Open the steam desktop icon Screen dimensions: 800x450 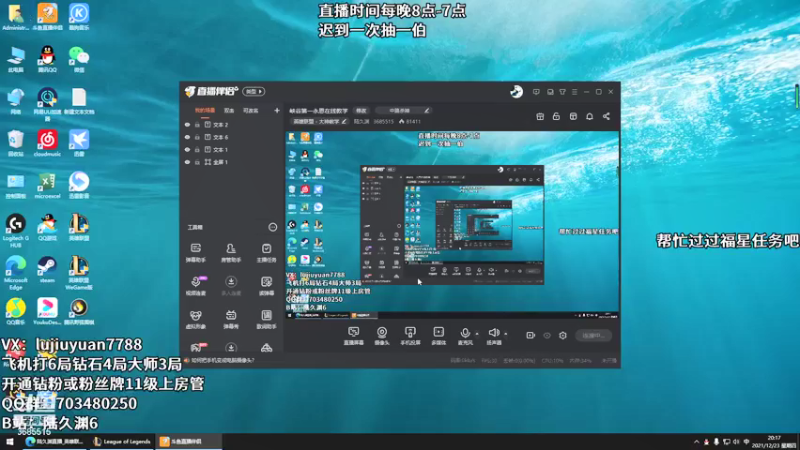tap(47, 269)
